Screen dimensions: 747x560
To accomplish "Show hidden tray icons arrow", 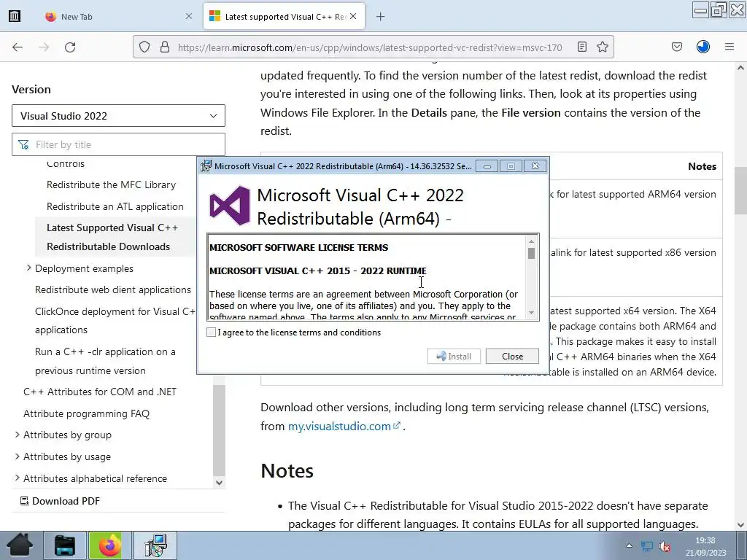I will (629, 545).
